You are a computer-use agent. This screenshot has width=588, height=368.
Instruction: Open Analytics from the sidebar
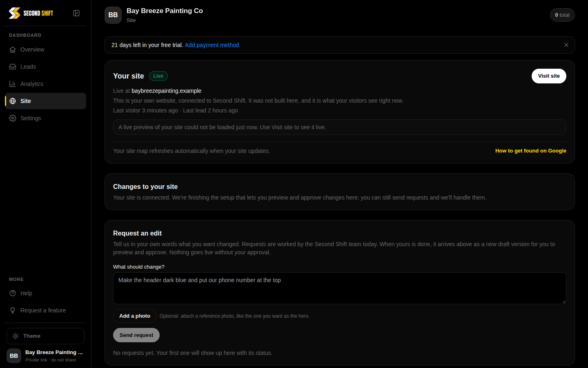tap(45, 84)
